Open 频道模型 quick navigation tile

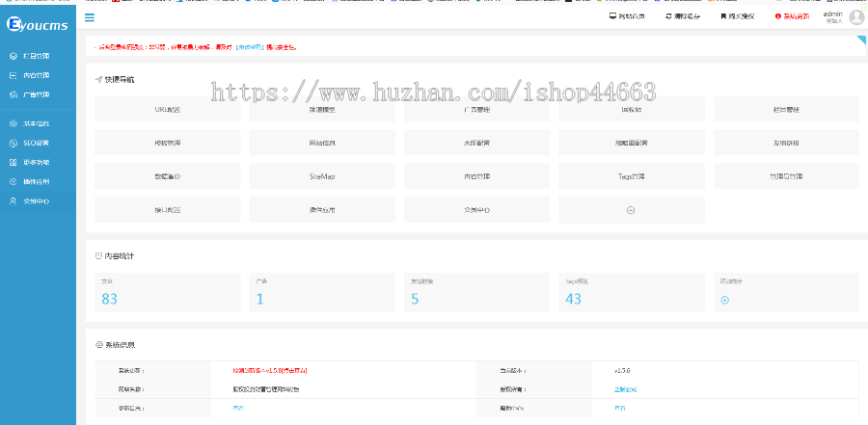click(322, 110)
